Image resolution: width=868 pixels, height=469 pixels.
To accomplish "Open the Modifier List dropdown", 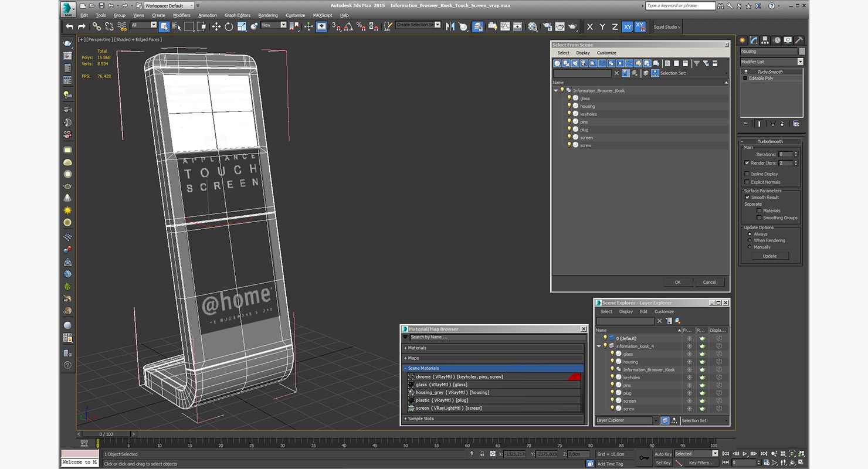I will [772, 62].
